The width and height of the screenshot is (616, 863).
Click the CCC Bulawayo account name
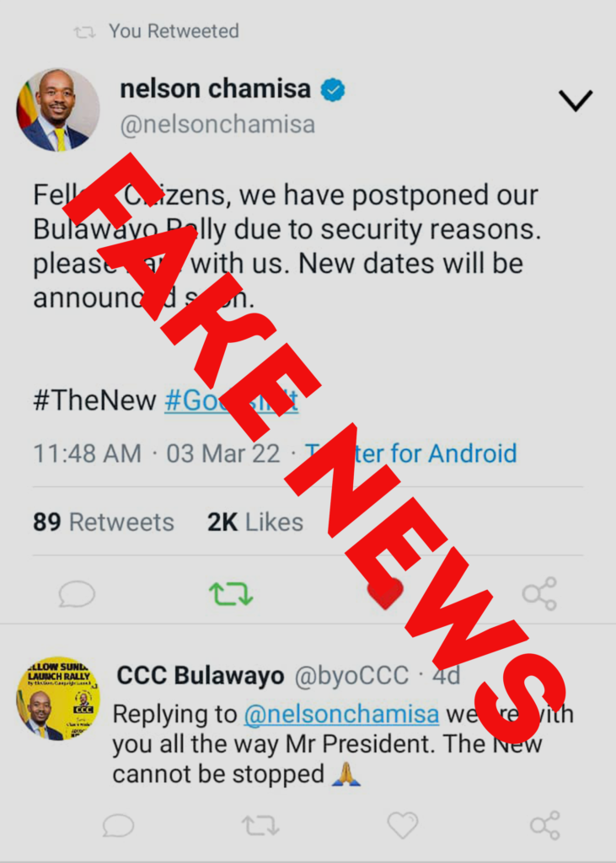tap(201, 675)
